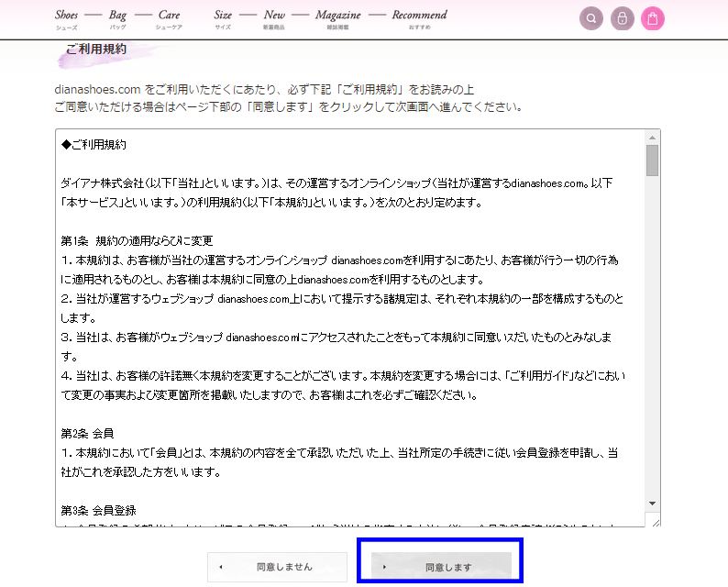This screenshot has height=587, width=728.
Task: Click the resize grip of terms box
Action: (656, 523)
